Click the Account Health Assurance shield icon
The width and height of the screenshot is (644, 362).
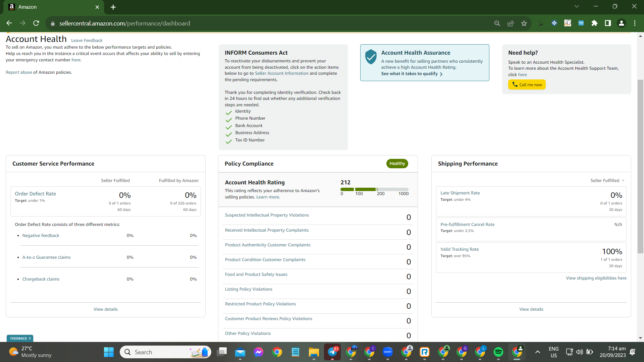click(x=371, y=57)
